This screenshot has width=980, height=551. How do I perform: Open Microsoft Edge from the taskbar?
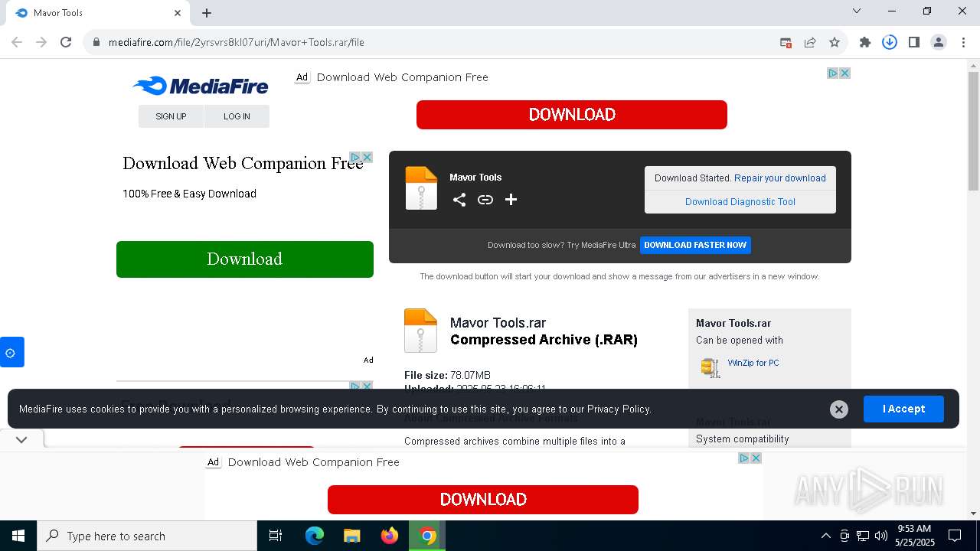coord(315,536)
